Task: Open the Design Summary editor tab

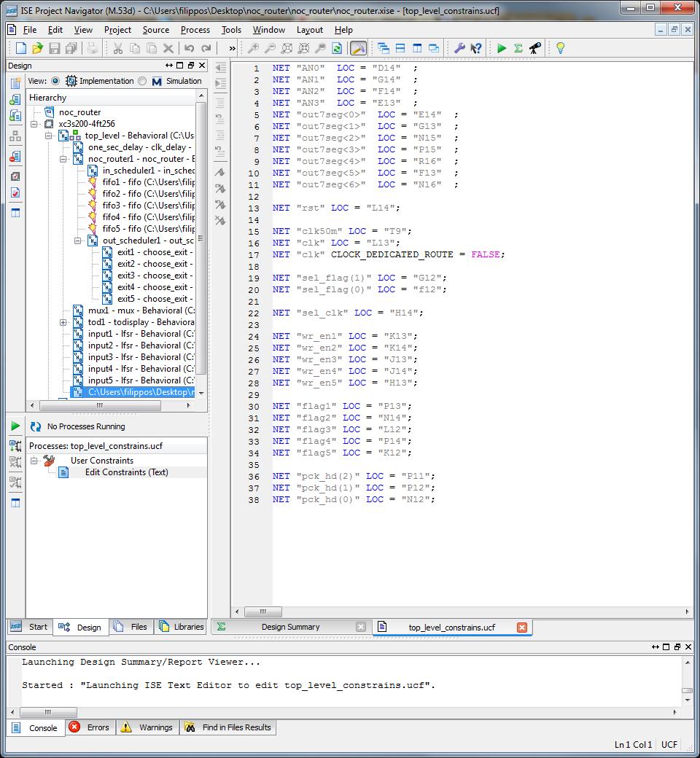Action: click(290, 627)
